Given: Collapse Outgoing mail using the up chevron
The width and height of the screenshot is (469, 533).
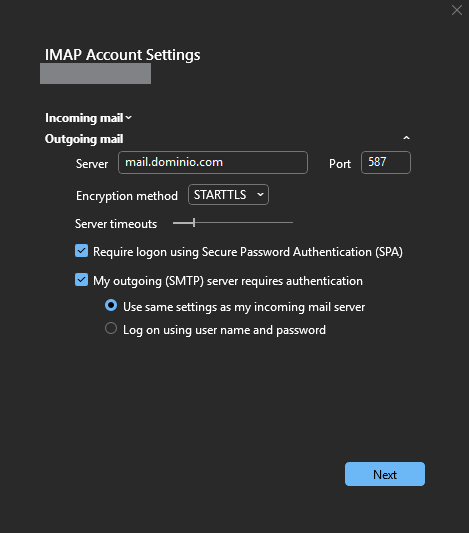Looking at the screenshot, I should pos(406,138).
